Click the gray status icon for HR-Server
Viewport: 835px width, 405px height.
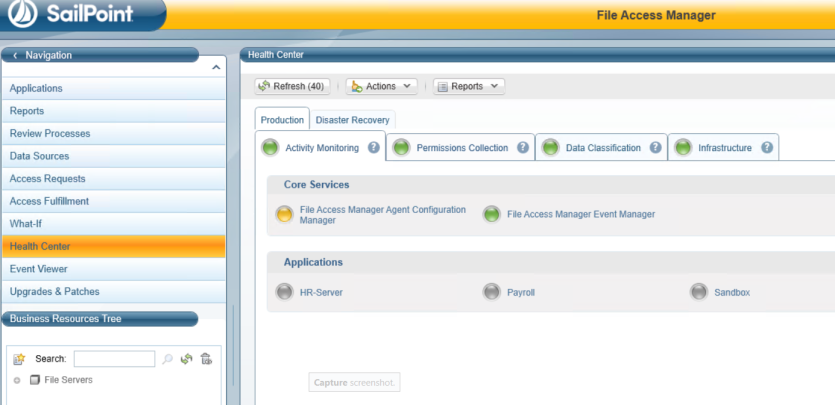tap(284, 292)
